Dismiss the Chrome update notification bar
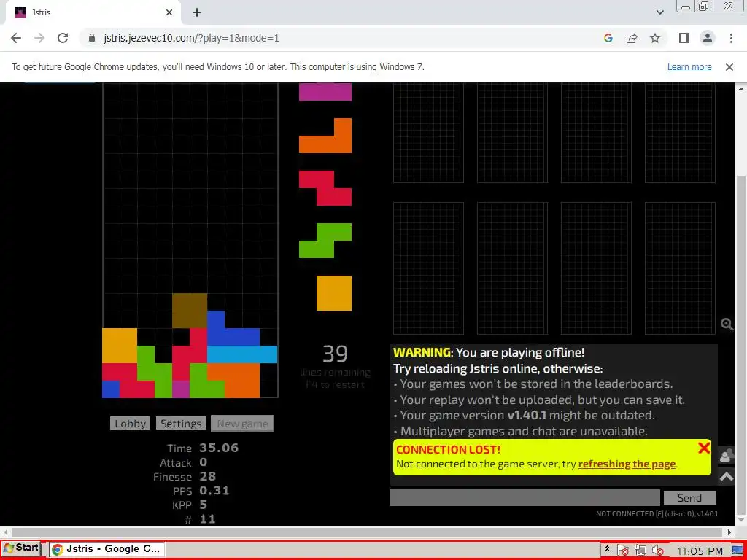Image resolution: width=747 pixels, height=560 pixels. (729, 67)
